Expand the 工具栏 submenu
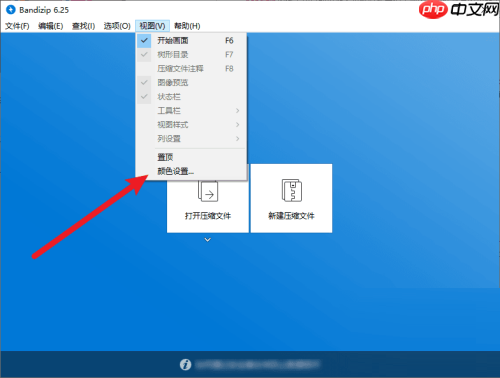 [191, 111]
